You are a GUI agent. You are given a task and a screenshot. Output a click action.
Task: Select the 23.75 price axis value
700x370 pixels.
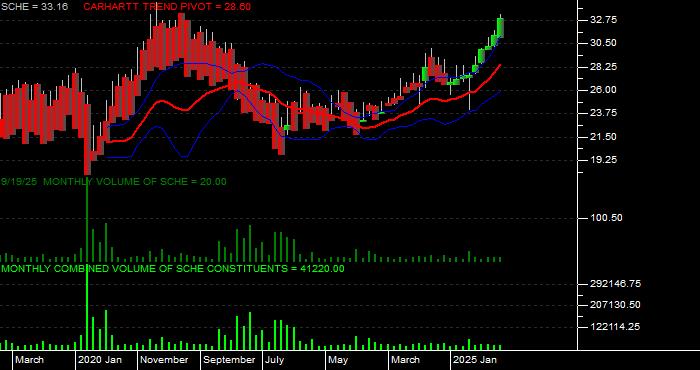click(x=603, y=113)
